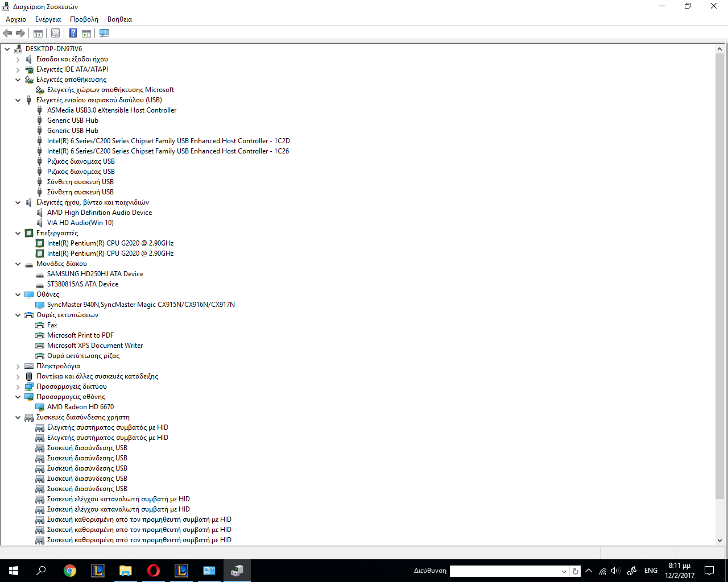This screenshot has width=728, height=582.
Task: Open the Προβολή menu
Action: pos(84,19)
